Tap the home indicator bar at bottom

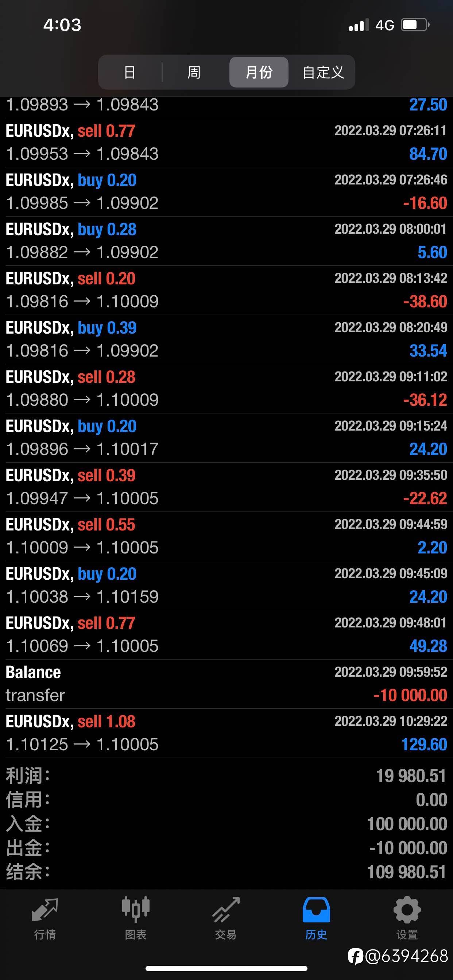pyautogui.click(x=226, y=968)
